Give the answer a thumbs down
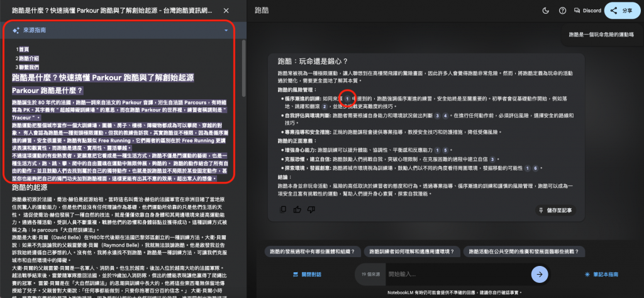The width and height of the screenshot is (644, 298). pos(311,210)
